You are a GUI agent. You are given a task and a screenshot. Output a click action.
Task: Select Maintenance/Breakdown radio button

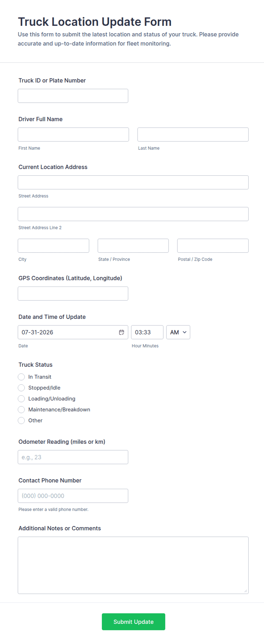pyautogui.click(x=21, y=410)
